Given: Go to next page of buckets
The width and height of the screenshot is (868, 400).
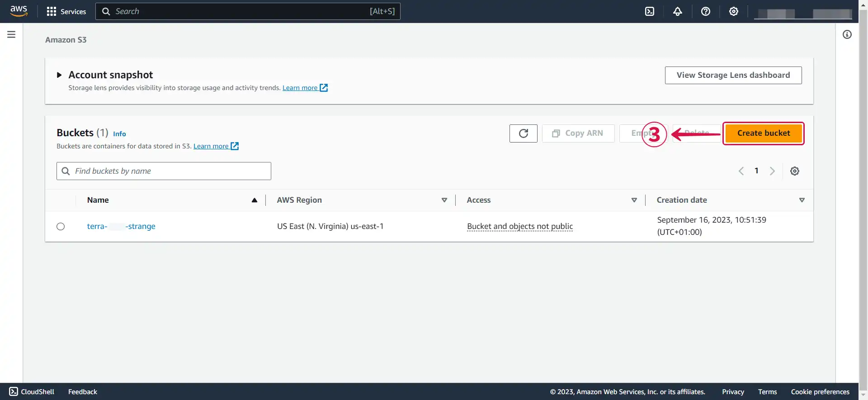Looking at the screenshot, I should click(772, 171).
